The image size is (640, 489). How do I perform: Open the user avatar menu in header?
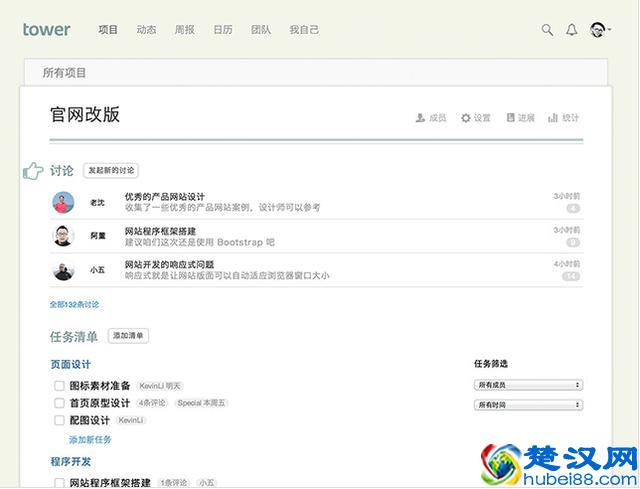click(600, 30)
